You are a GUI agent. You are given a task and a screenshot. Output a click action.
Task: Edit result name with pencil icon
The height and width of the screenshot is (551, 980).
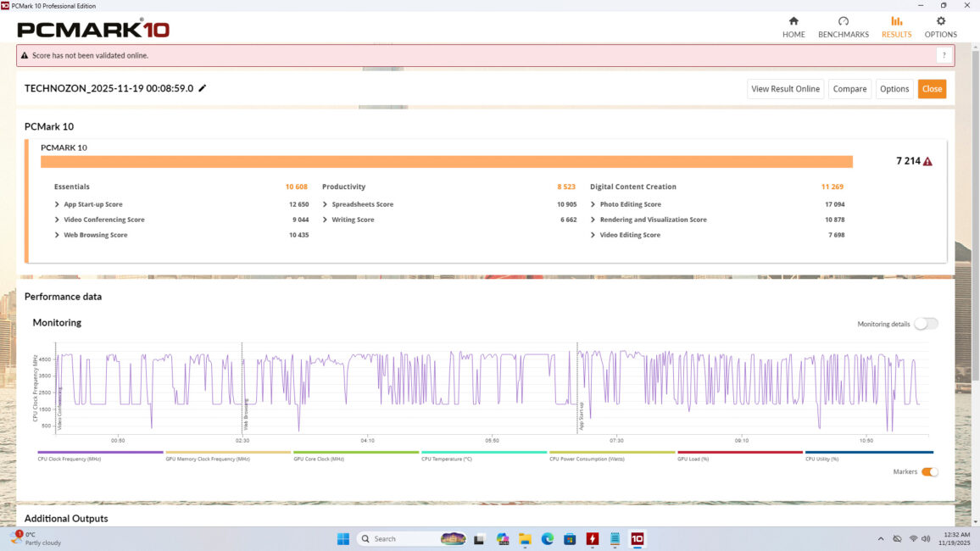tap(202, 89)
